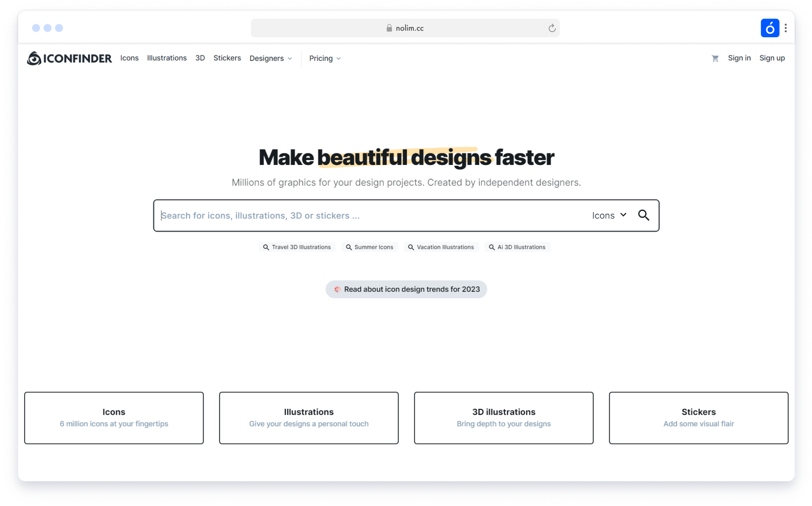Click the Sign in link

[x=739, y=58]
